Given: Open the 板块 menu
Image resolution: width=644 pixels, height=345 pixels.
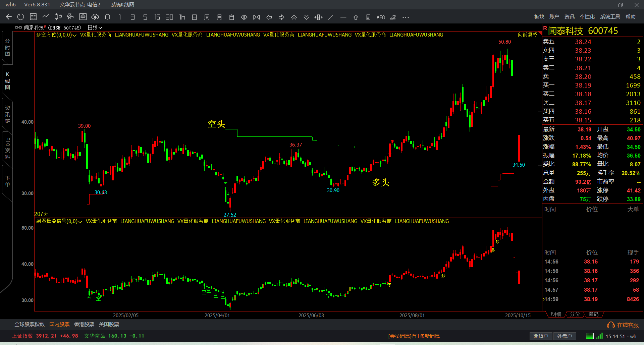Looking at the screenshot, I should coord(539,17).
